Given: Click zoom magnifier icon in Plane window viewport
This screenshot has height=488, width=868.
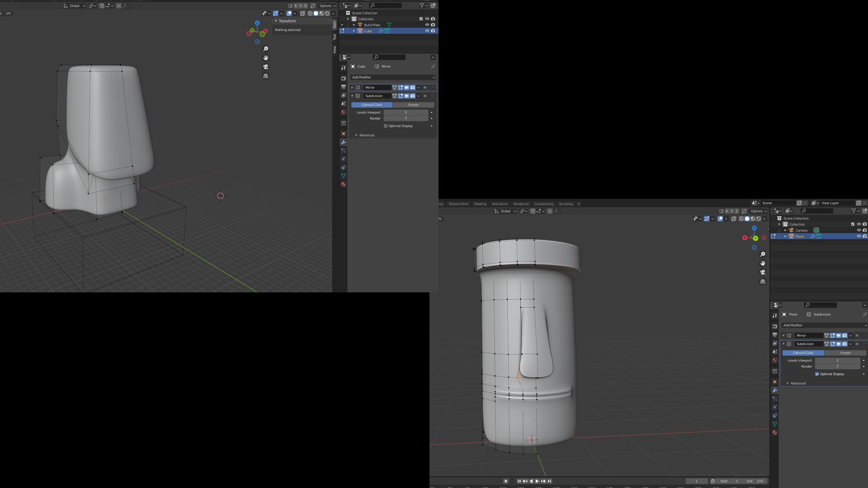Looking at the screenshot, I should click(x=763, y=254).
